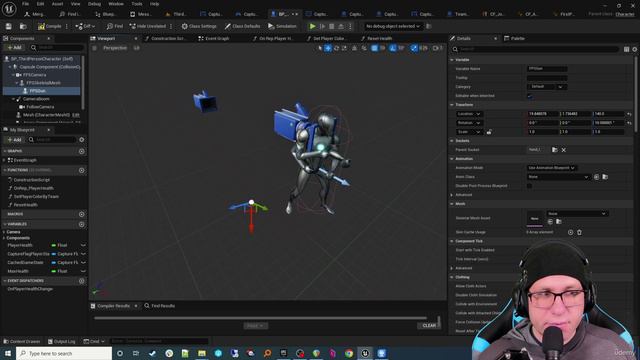Click Skeletal Mesh Asset thumbnail
The width and height of the screenshot is (640, 360).
535,218
